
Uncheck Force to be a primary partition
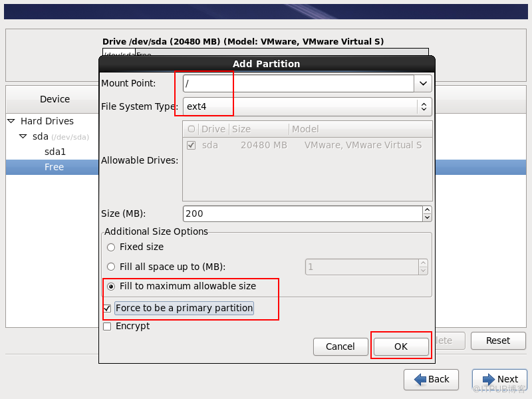107,309
